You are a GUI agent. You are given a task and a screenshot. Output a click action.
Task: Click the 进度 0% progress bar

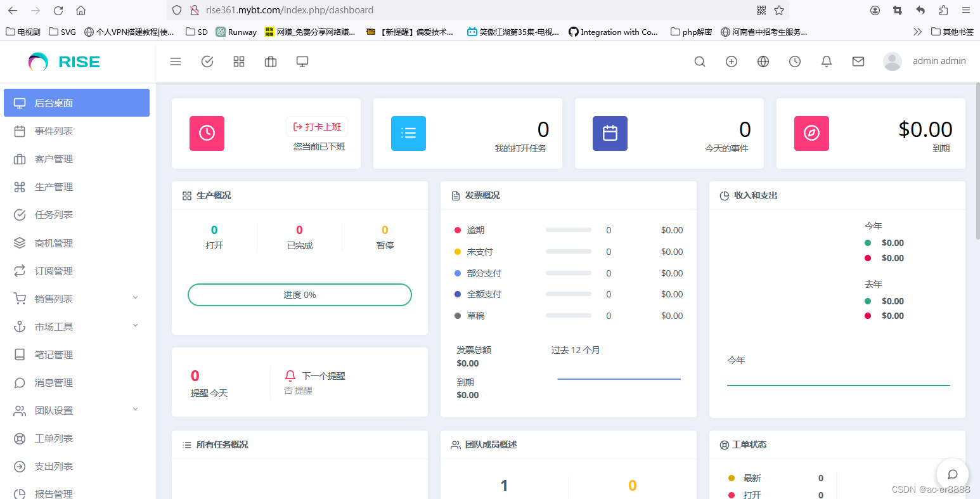300,295
